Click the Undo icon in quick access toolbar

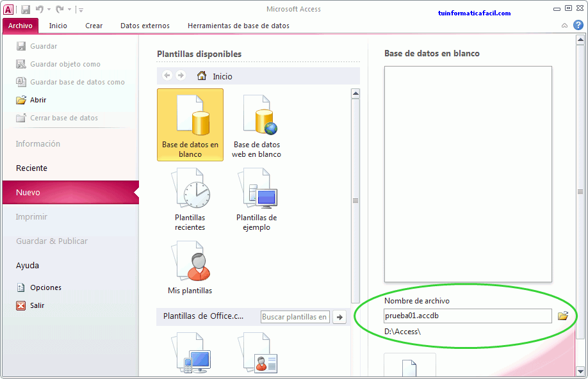pyautogui.click(x=39, y=9)
